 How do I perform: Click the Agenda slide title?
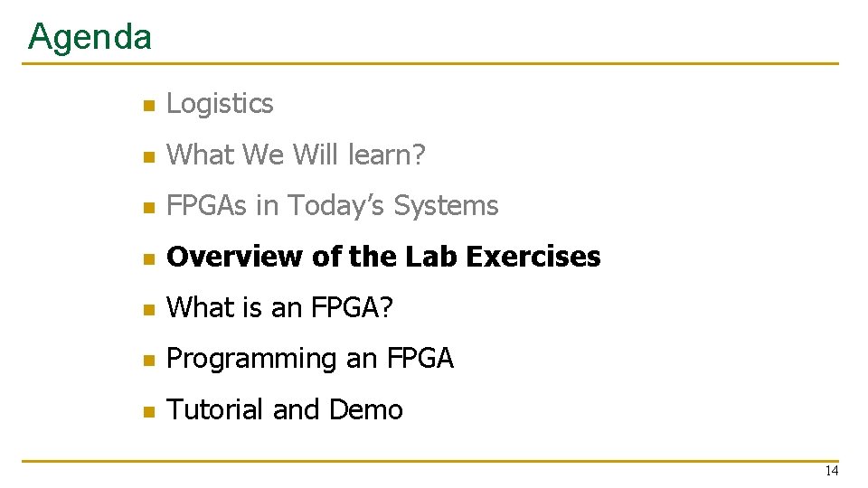[x=90, y=38]
